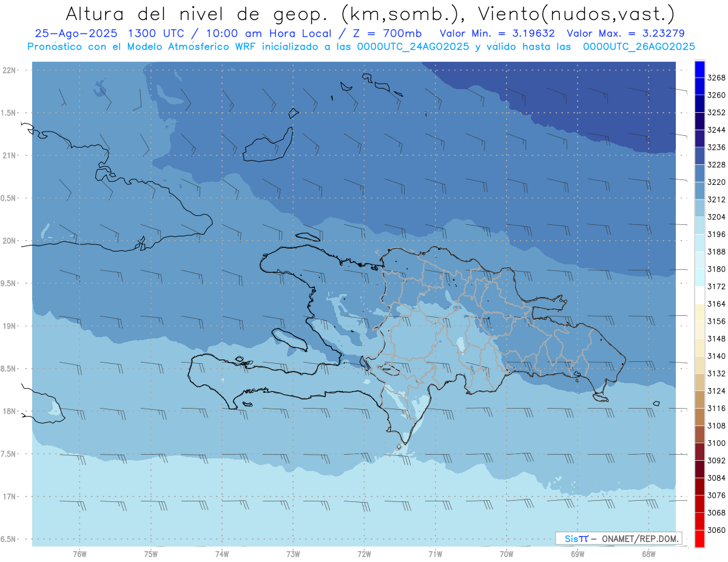Click the brightest blue swatch above 3268
The image size is (728, 562).
coord(699,69)
